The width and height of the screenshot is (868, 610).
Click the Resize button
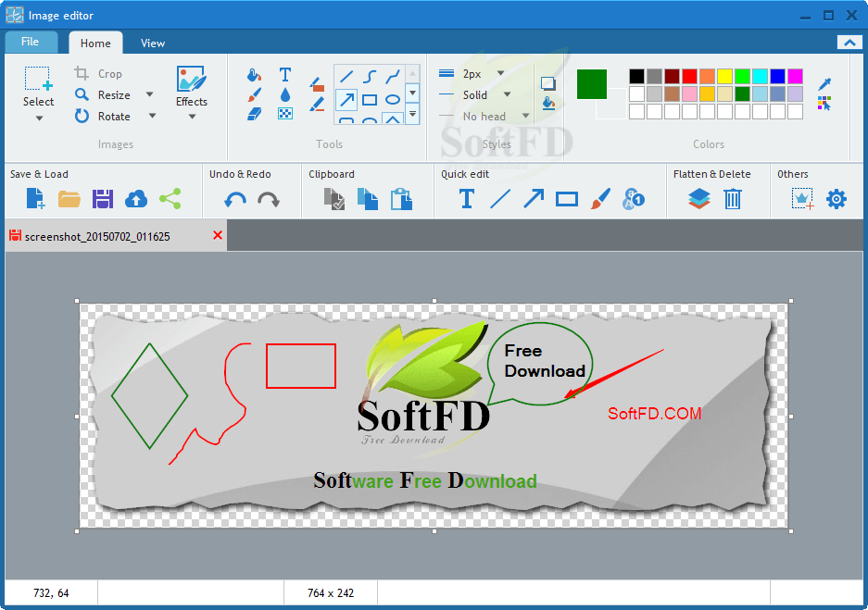pos(106,95)
